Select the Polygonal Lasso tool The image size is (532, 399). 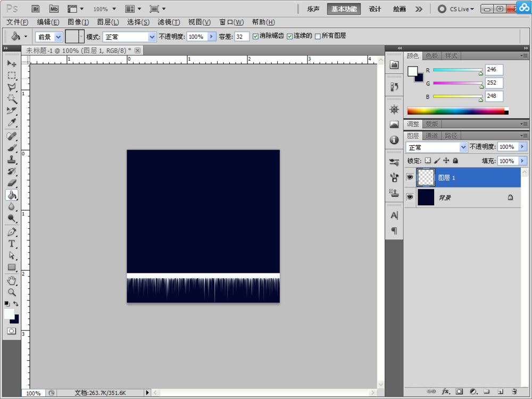click(12, 87)
